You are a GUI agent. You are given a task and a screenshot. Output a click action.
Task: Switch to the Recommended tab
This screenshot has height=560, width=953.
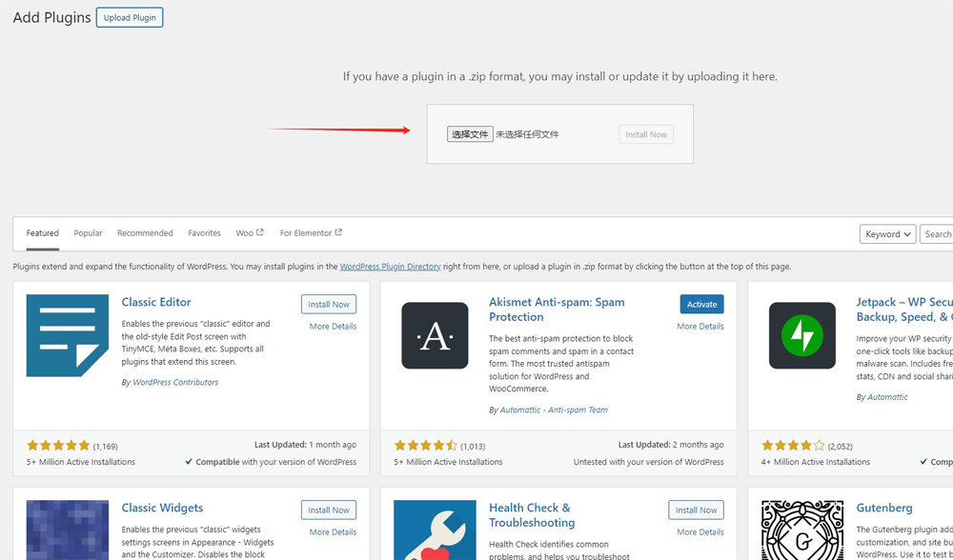145,233
